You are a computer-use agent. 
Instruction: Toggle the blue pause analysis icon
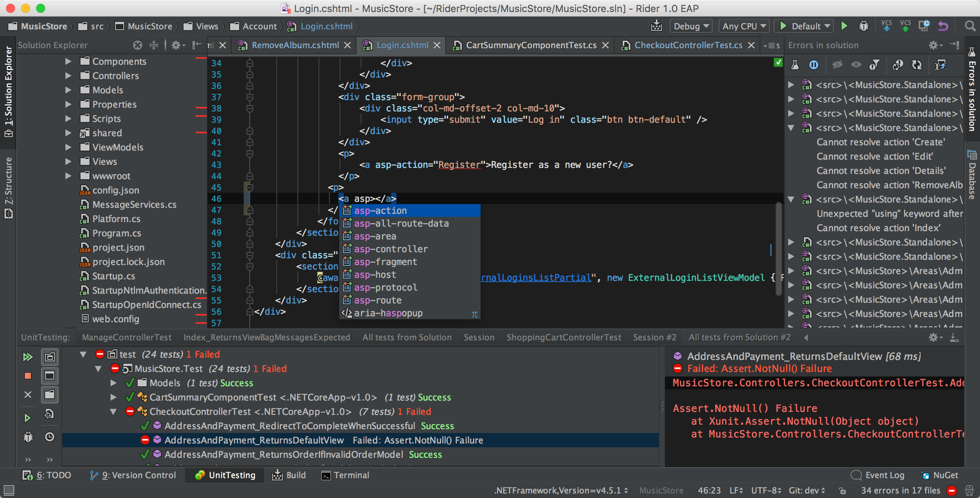pos(813,65)
